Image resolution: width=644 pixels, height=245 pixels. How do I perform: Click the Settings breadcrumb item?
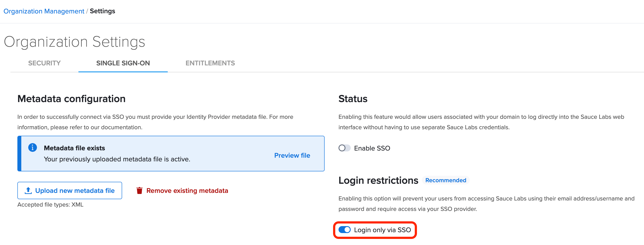click(103, 11)
